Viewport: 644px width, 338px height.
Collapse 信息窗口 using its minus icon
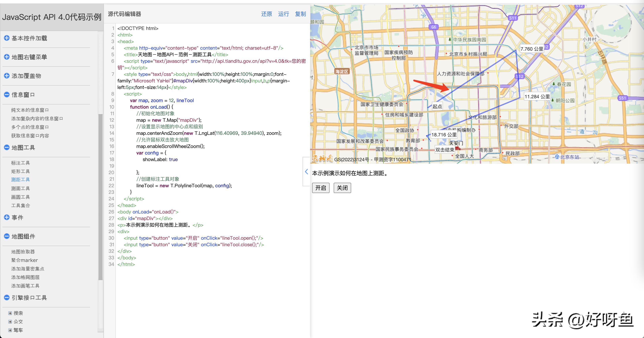tap(7, 94)
